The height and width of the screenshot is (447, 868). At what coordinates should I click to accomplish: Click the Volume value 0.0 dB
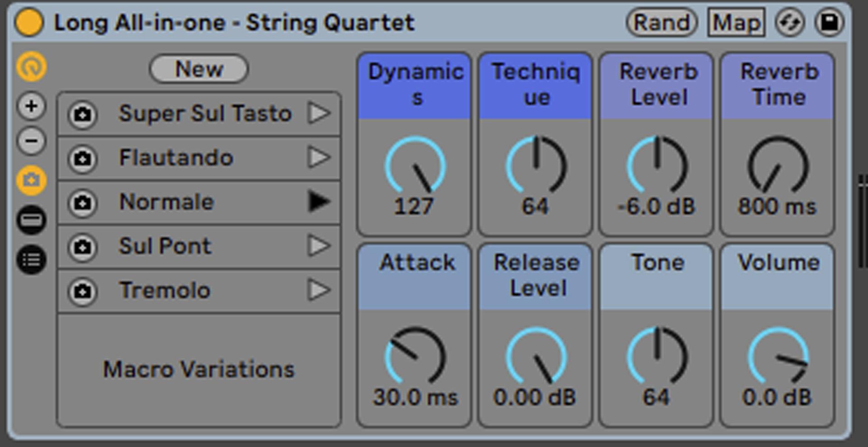point(777,397)
